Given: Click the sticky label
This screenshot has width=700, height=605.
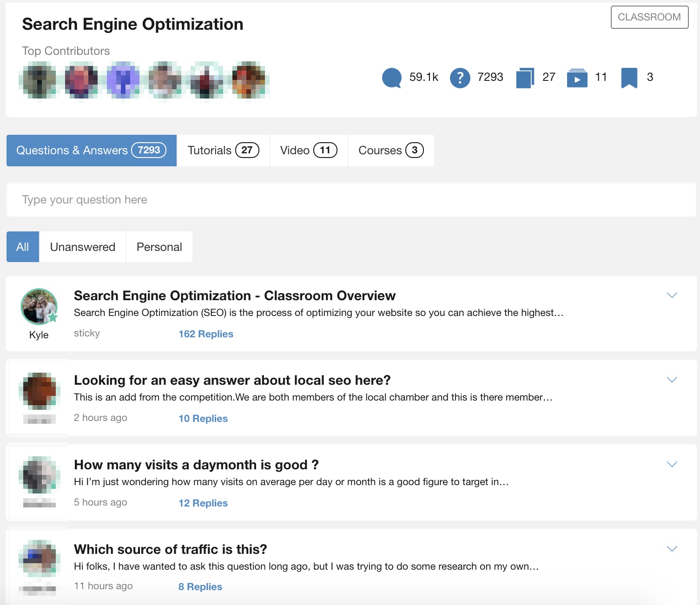Looking at the screenshot, I should click(87, 333).
